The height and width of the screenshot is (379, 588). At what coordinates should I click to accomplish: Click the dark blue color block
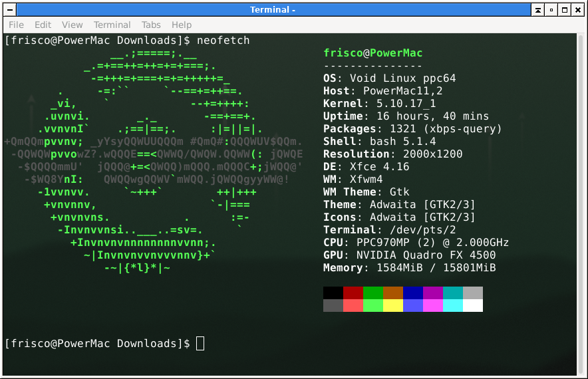413,293
